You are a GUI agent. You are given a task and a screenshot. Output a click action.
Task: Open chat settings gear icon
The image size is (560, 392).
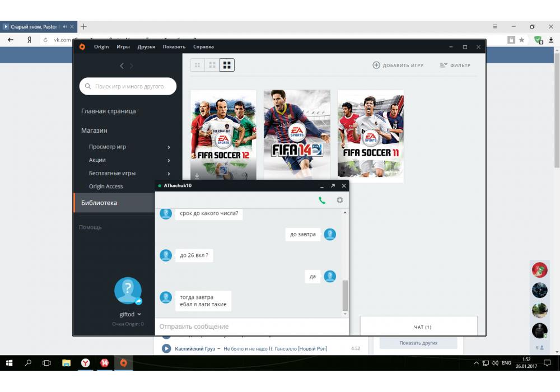click(339, 200)
